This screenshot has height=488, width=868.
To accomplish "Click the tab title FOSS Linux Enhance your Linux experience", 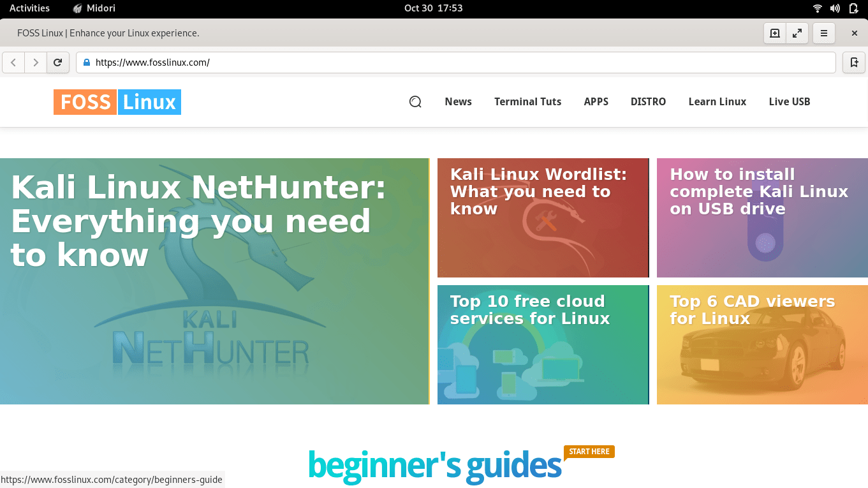I will pos(108,33).
